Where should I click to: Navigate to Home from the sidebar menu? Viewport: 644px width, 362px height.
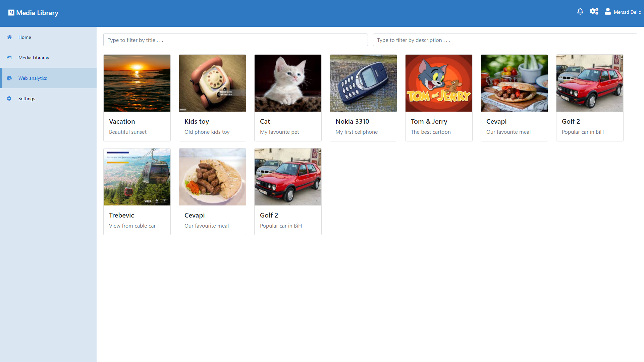pyautogui.click(x=24, y=37)
